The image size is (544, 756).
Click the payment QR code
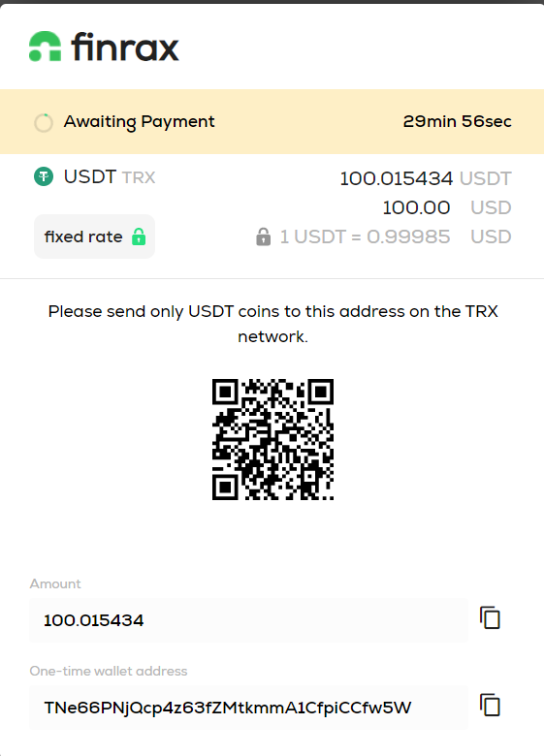click(x=272, y=439)
